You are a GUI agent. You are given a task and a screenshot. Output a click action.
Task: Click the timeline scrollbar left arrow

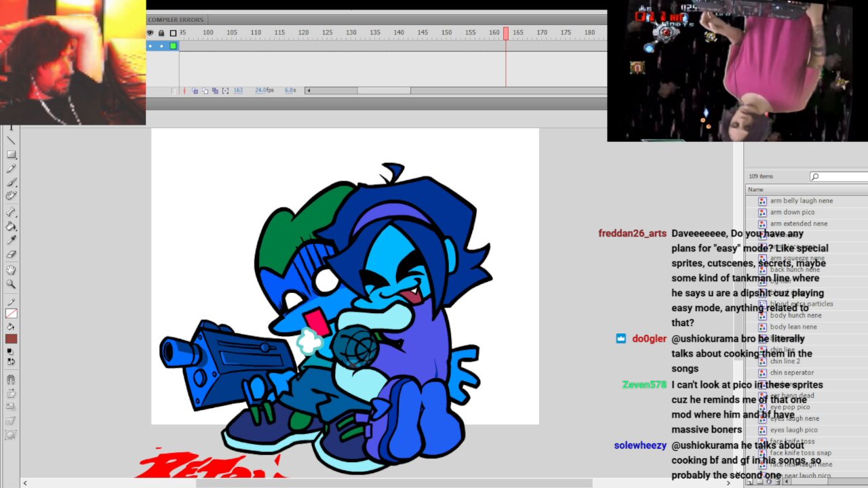tap(309, 91)
